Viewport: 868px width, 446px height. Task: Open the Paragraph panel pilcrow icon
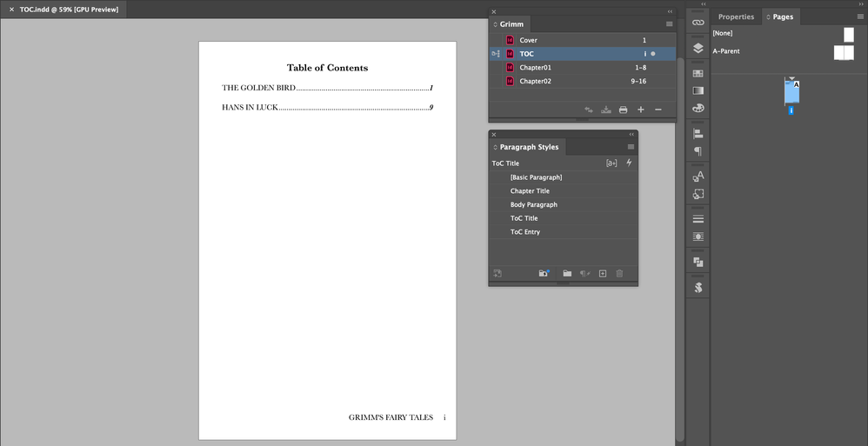[698, 151]
